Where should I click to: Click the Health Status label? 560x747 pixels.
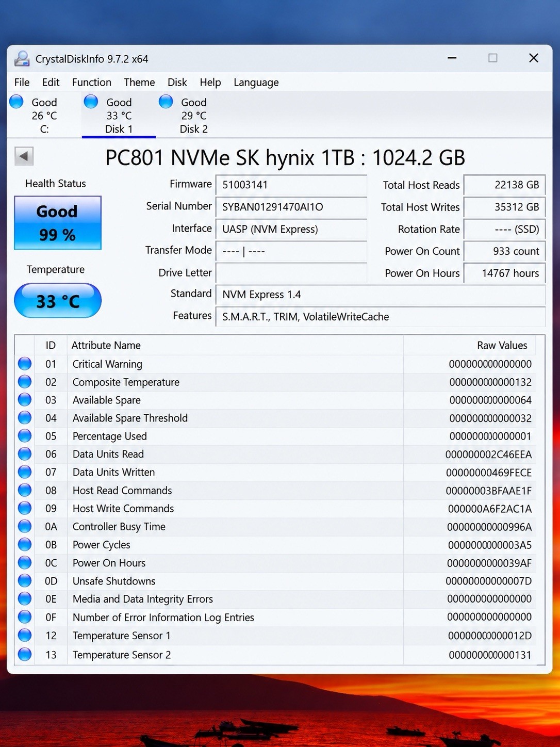(x=56, y=184)
